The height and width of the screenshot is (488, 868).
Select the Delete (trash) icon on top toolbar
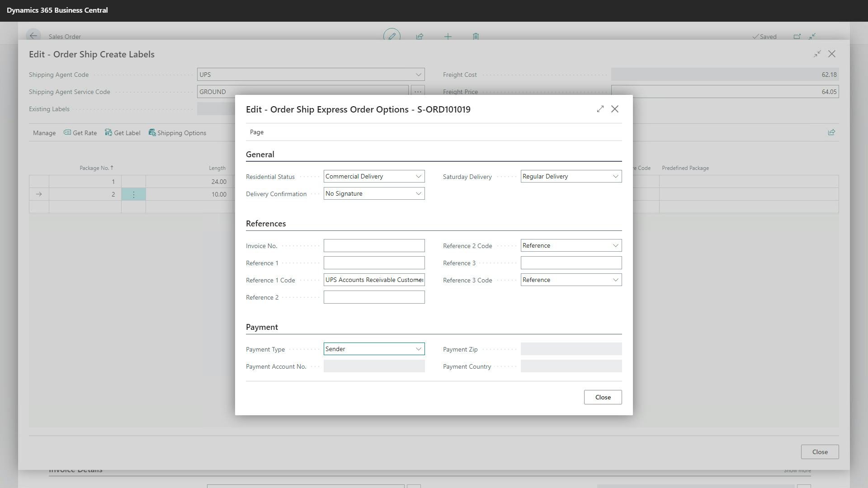476,37
